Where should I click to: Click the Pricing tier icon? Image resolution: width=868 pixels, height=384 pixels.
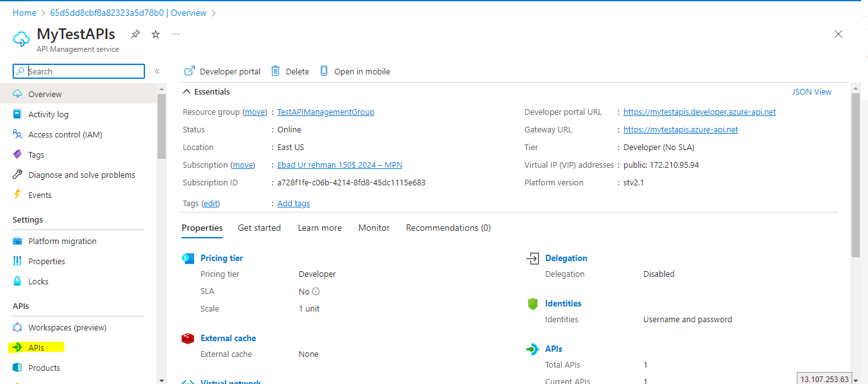[188, 258]
